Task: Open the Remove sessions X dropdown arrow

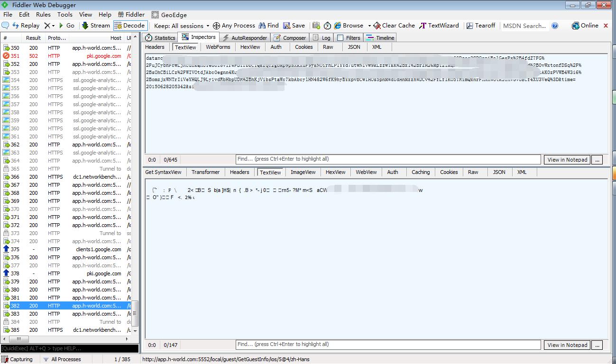Action: point(53,26)
